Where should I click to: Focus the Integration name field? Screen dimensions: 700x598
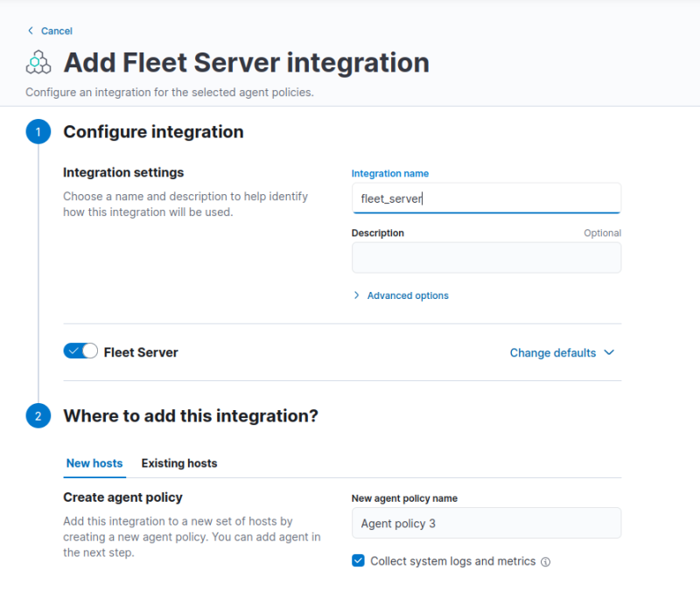click(x=486, y=198)
